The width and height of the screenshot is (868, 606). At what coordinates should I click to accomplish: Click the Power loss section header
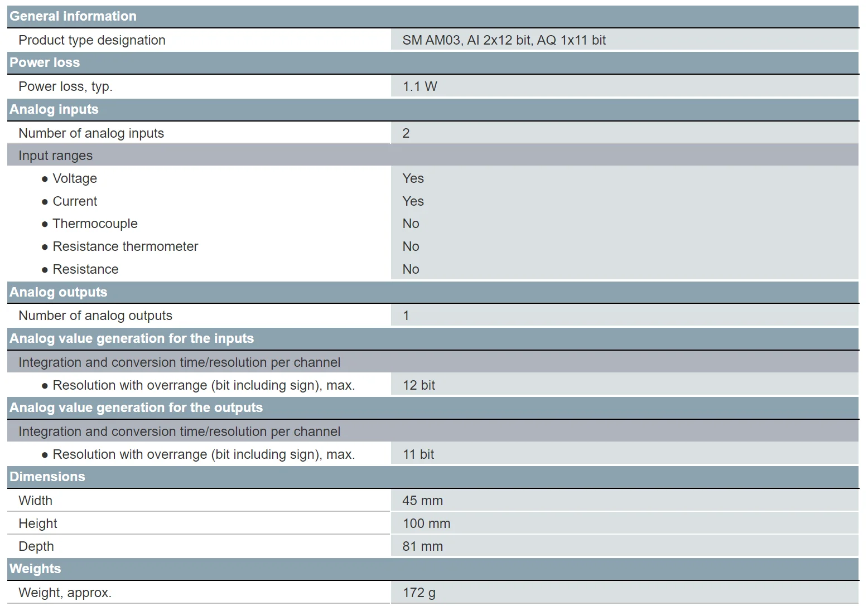click(433, 62)
